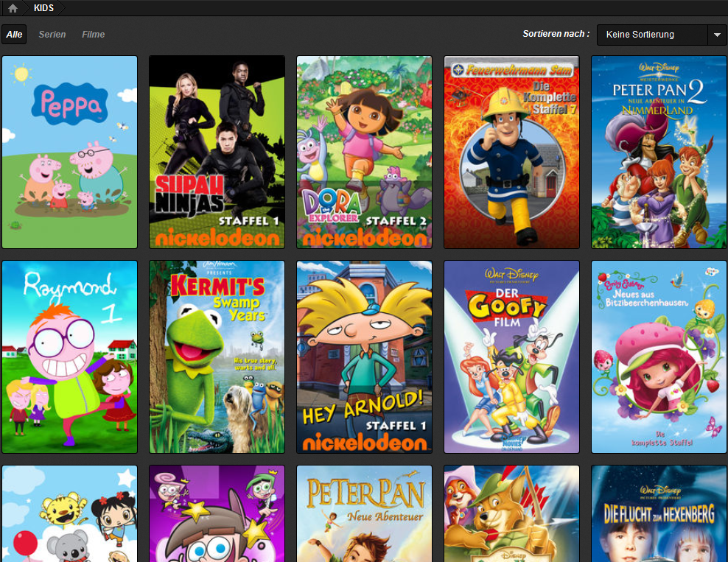
Task: Open Neues aus Bitzibeerchenhausen cover
Action: click(659, 357)
